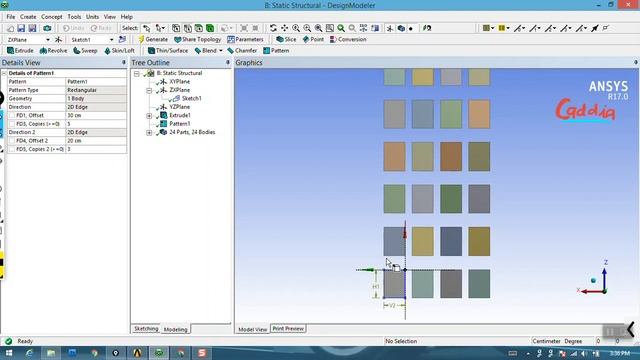Tick the FD1, Offset parameter checkbox
This screenshot has height=360, width=640.
[12, 116]
